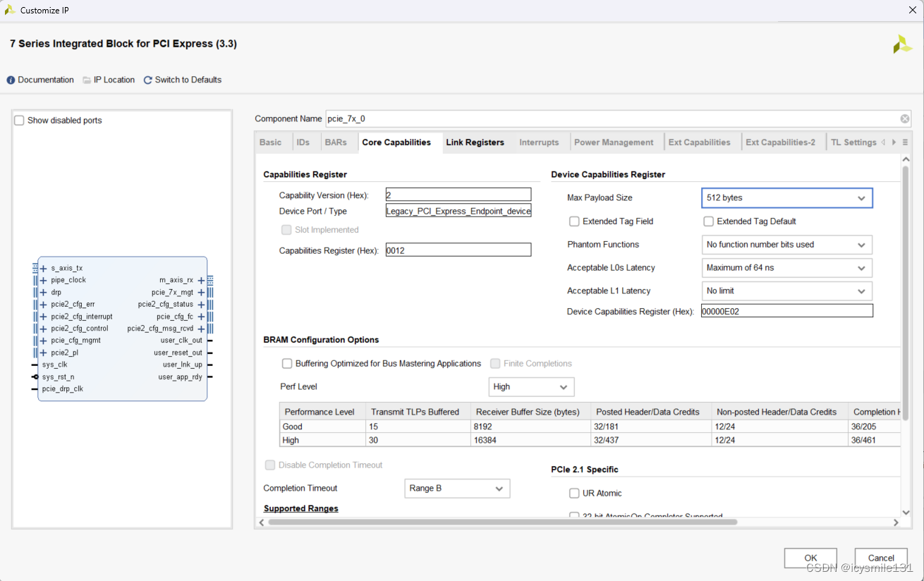Viewport: 924px width, 581px height.
Task: Click the horizontal scrollbar thumb
Action: click(x=502, y=522)
